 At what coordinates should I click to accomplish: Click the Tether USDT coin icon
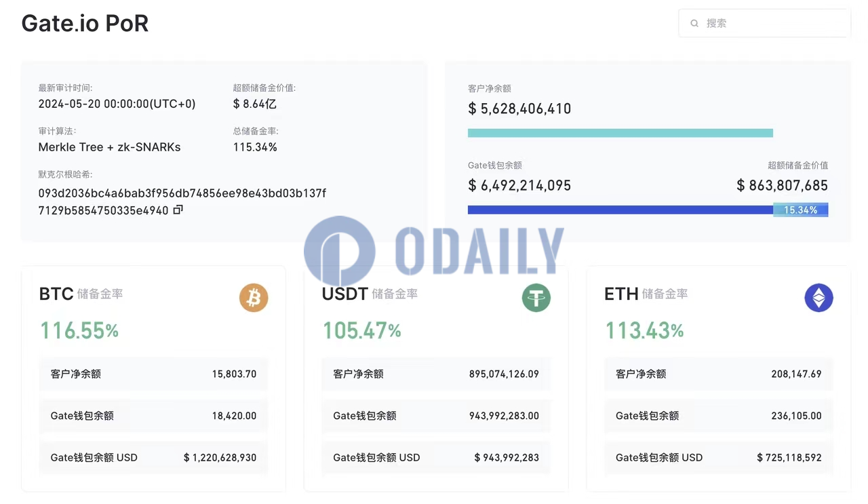[x=536, y=298]
